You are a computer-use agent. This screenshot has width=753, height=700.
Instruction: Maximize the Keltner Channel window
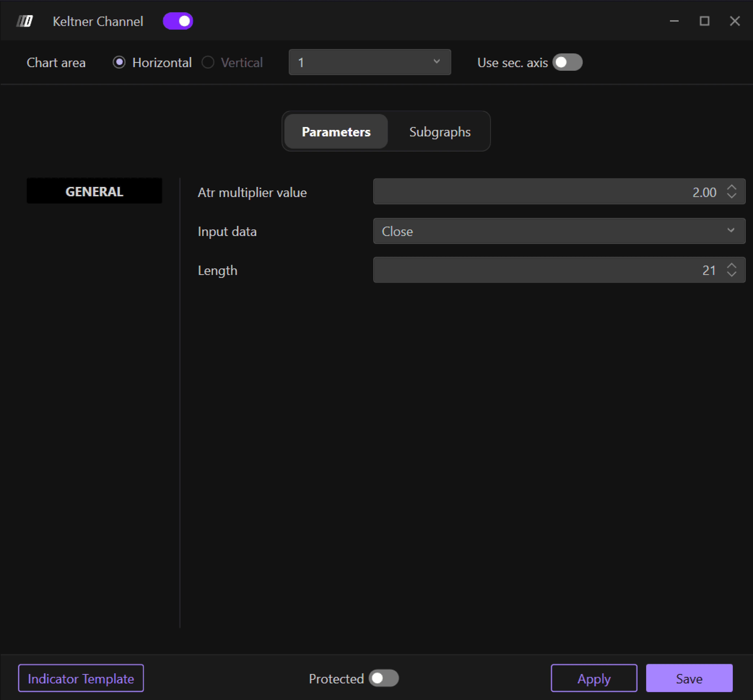coord(704,21)
